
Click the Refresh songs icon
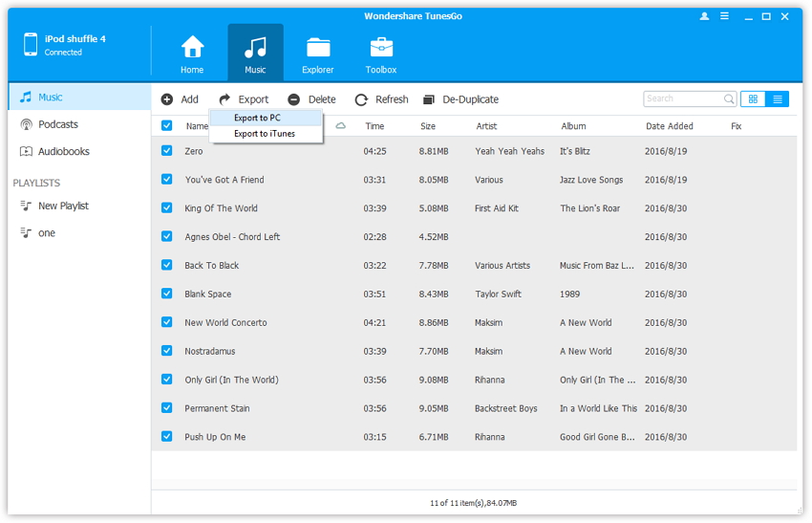361,99
